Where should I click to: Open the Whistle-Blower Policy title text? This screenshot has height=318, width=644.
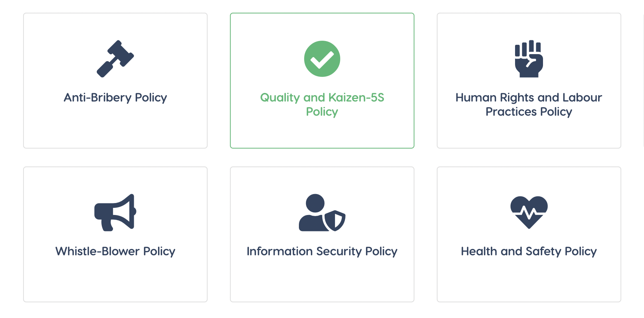tap(115, 251)
